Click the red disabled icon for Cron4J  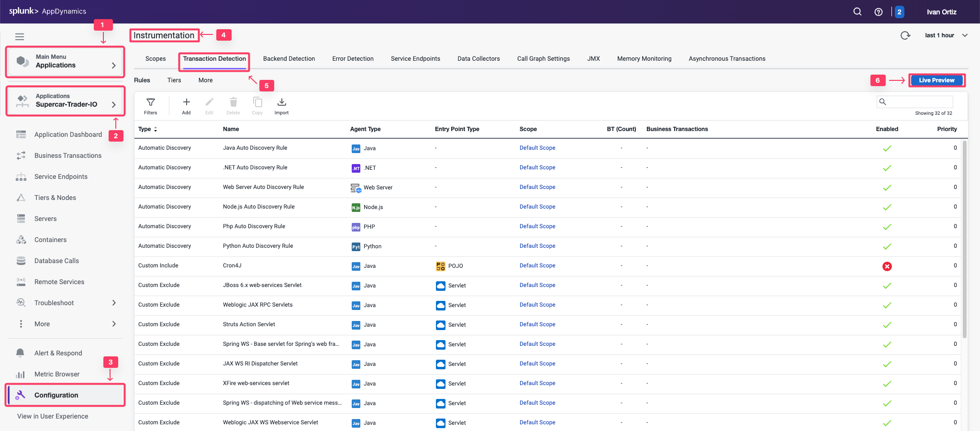click(887, 266)
